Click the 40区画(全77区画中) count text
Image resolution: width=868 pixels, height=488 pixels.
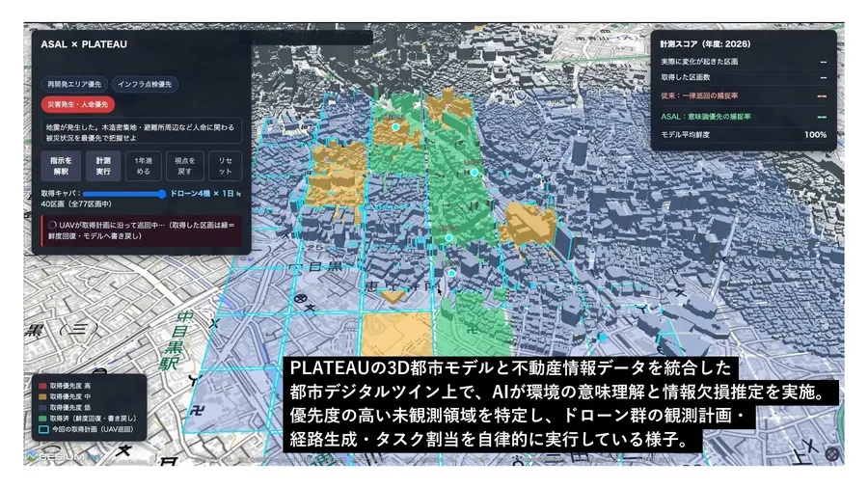click(x=76, y=204)
